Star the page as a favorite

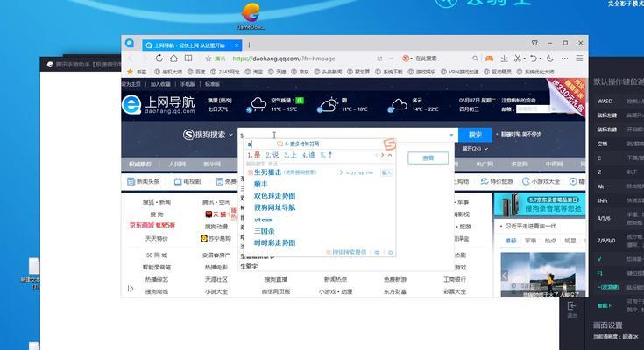(209, 59)
